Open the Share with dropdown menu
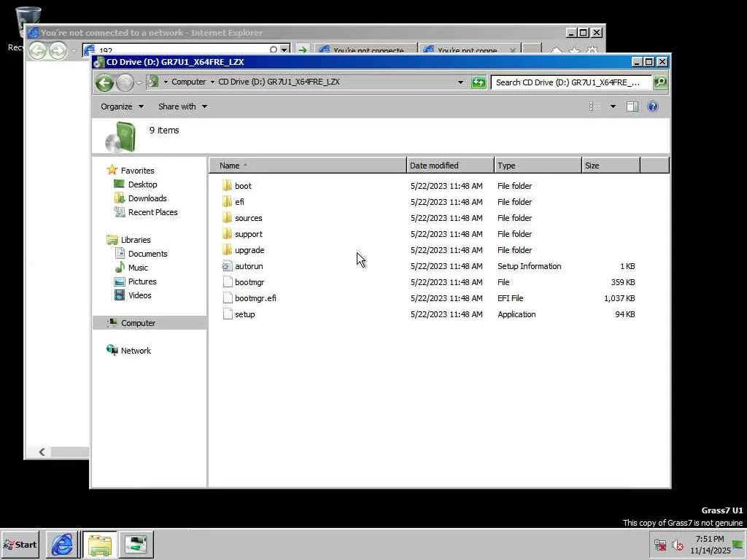747x560 pixels. pos(182,106)
